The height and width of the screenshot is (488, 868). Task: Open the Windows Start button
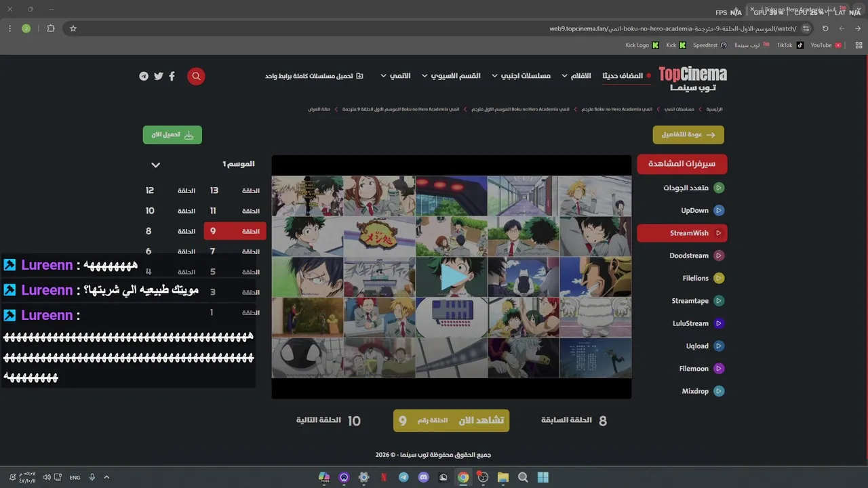542,477
